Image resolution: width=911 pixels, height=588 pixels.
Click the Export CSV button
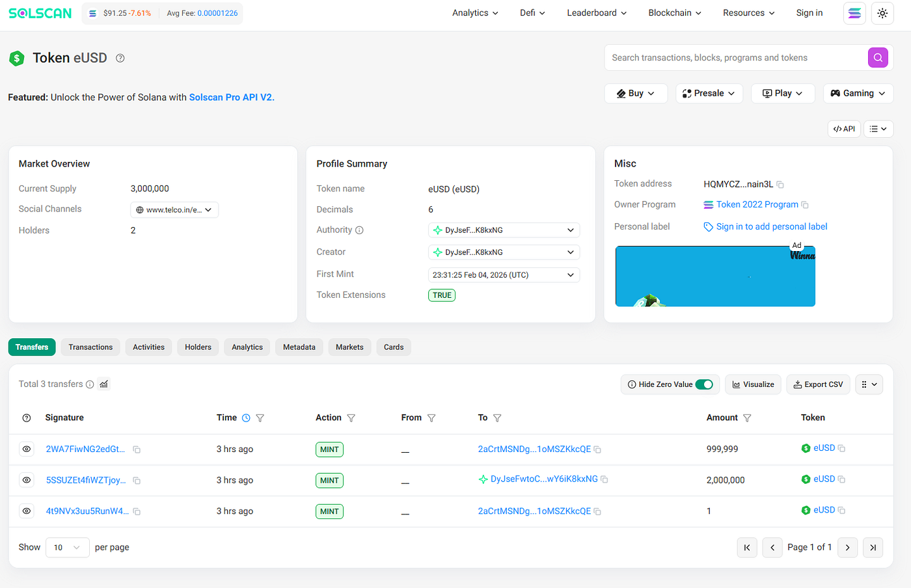(818, 384)
